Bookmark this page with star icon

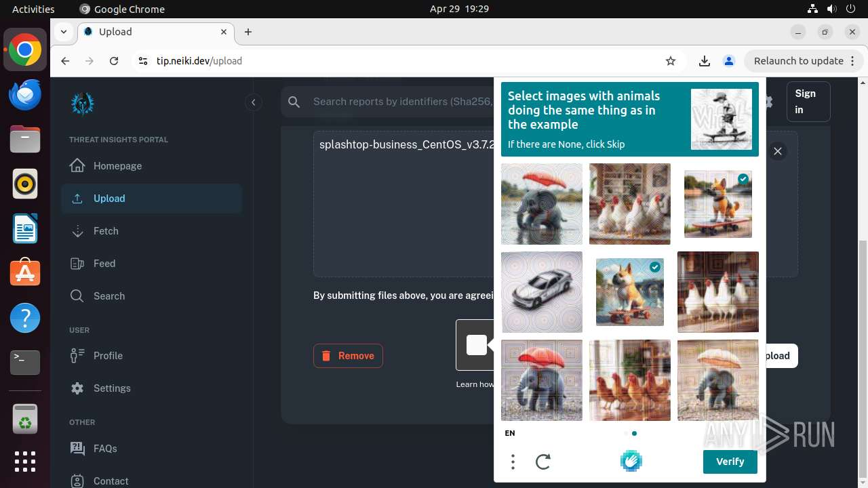tap(671, 61)
